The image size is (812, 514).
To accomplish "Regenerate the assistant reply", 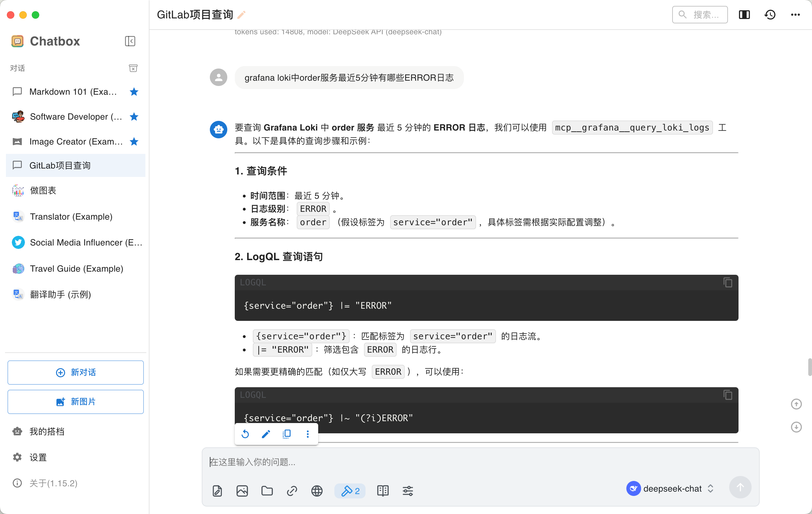I will click(x=245, y=434).
